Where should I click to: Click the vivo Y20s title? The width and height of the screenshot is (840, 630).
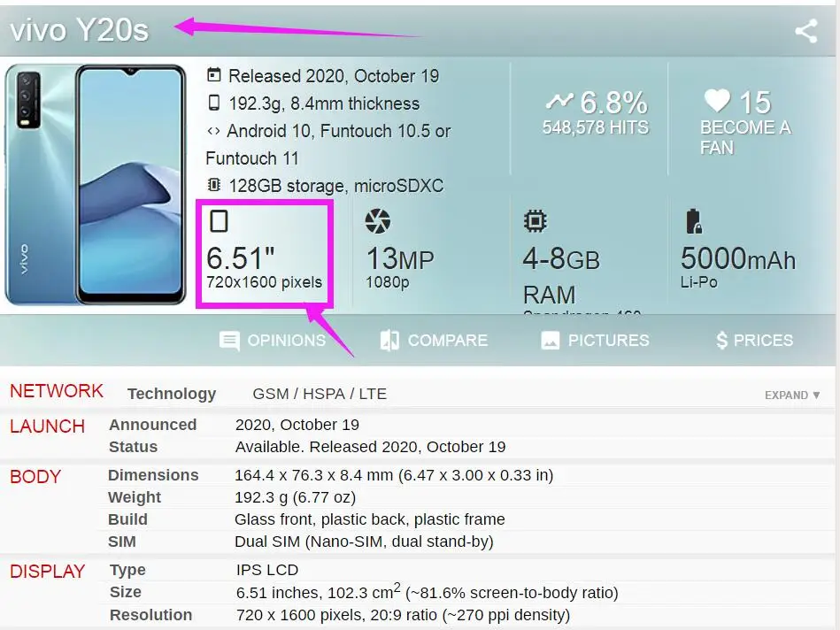pos(80,30)
